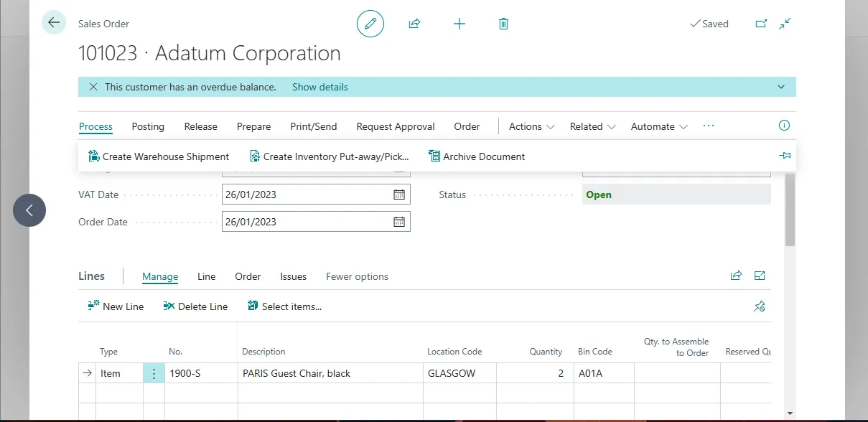The image size is (868, 422).
Task: Open the order in new window
Action: coord(761,24)
